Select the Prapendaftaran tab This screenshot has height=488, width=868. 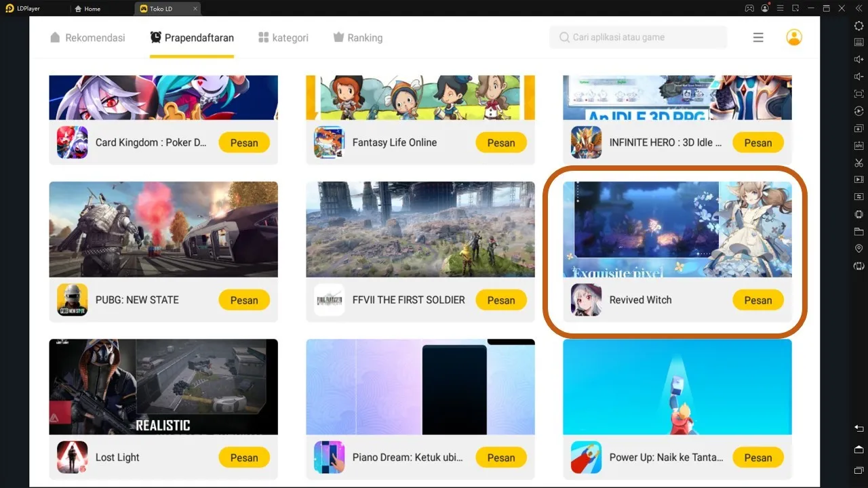coord(192,37)
